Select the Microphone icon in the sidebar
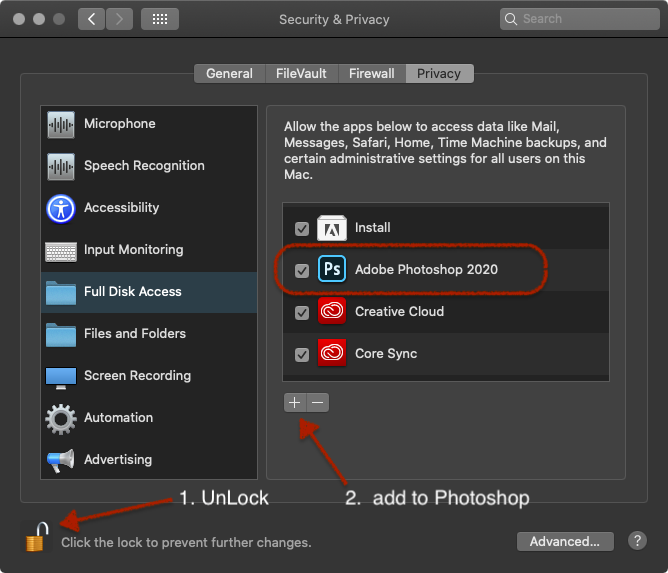 click(61, 124)
